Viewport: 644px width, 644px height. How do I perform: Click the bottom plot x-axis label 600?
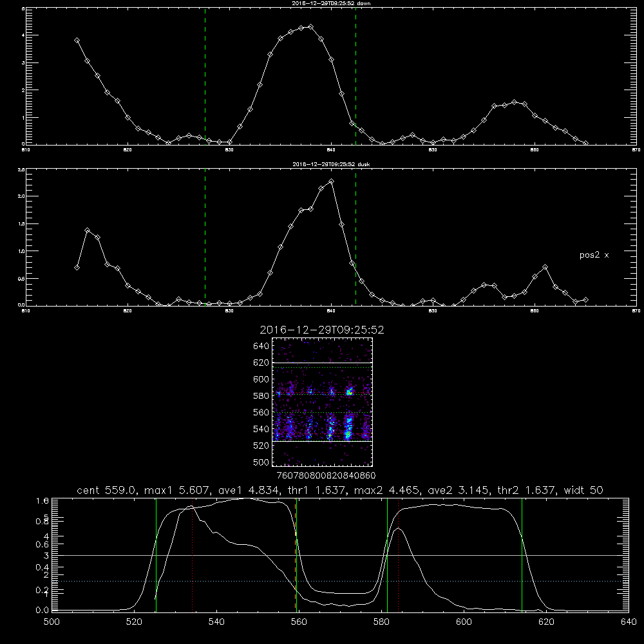(464, 622)
